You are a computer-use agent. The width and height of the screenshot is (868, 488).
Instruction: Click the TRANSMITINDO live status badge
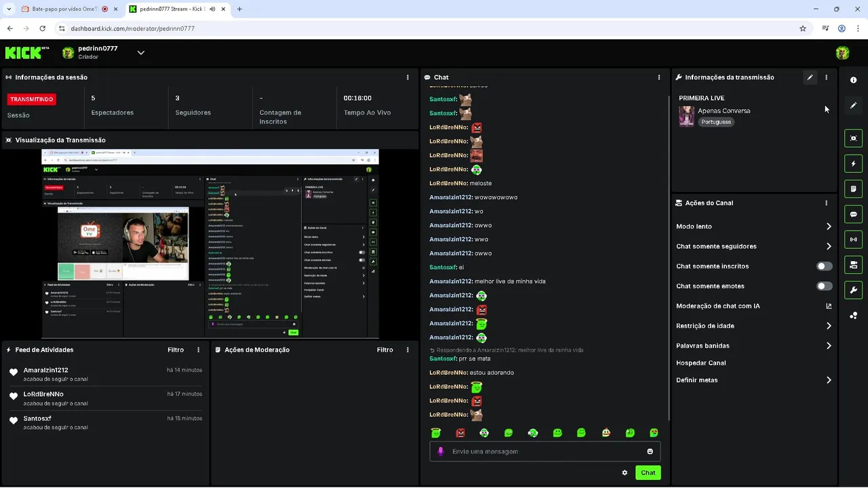[32, 99]
